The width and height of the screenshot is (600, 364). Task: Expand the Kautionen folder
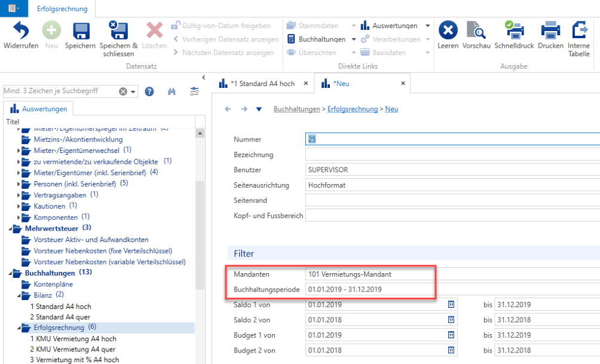pyautogui.click(x=19, y=207)
